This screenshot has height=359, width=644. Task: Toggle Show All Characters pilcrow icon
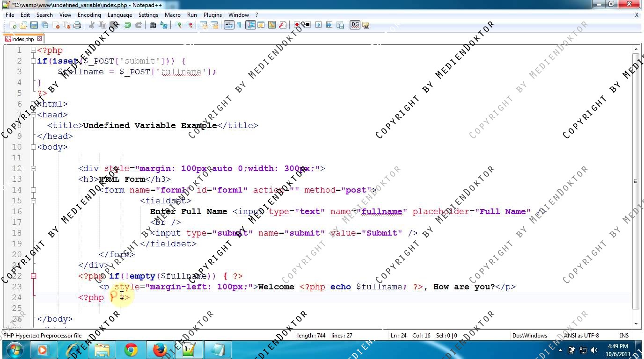coord(239,25)
